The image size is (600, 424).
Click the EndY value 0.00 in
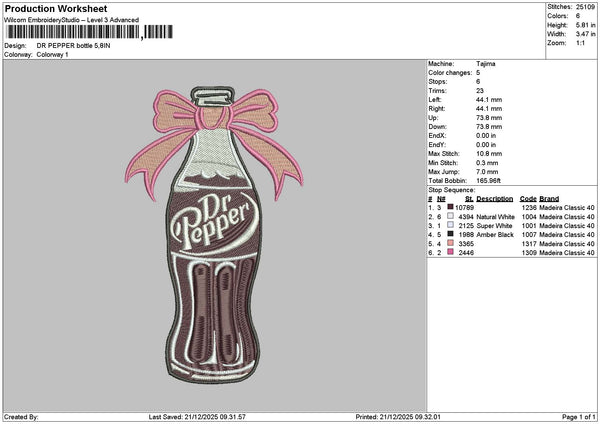point(486,145)
